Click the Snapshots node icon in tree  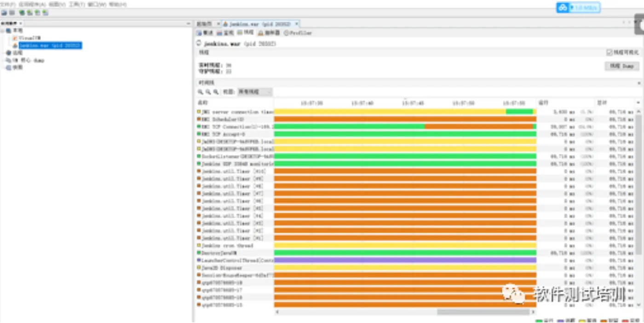[9, 67]
